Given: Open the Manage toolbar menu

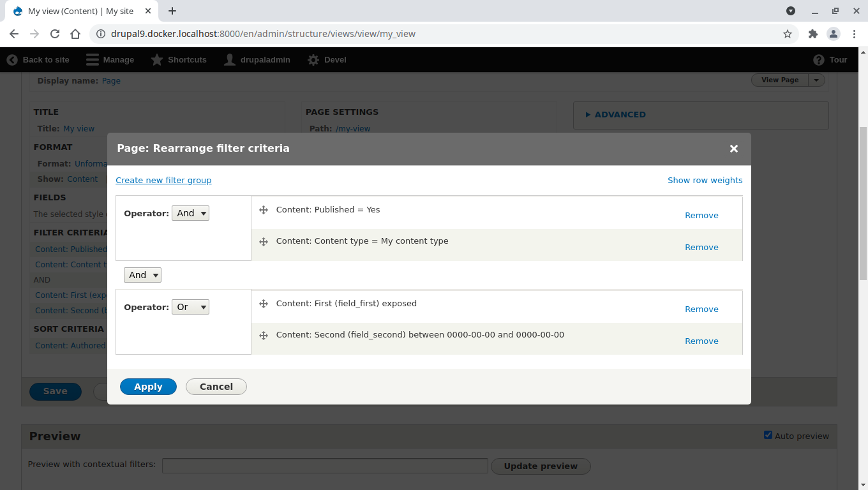Looking at the screenshot, I should 110,60.
